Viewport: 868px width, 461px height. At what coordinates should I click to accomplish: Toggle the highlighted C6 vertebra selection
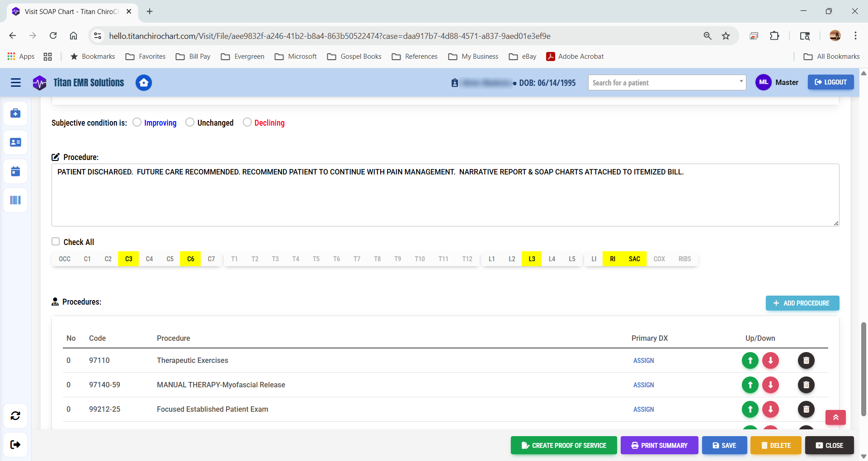click(x=190, y=259)
